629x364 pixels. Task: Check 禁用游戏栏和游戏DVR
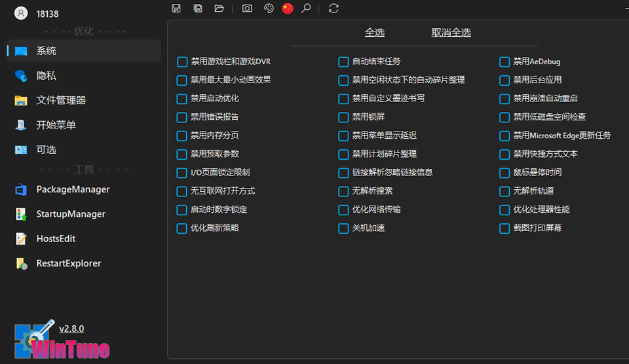click(x=182, y=62)
